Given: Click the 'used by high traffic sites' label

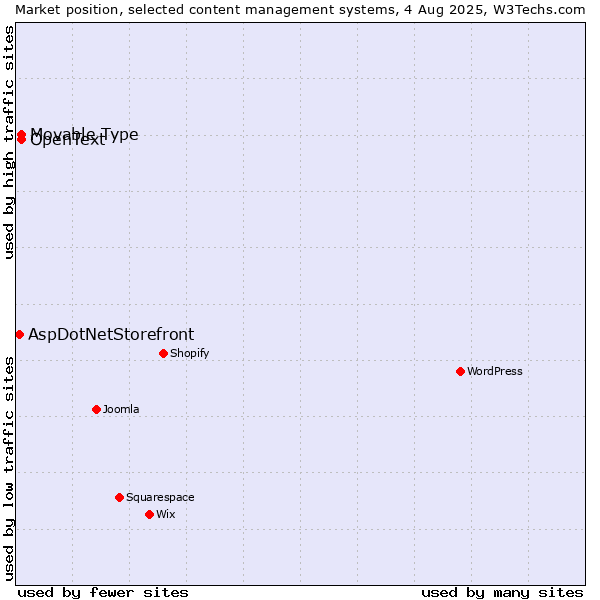Looking at the screenshot, I should tap(8, 142).
